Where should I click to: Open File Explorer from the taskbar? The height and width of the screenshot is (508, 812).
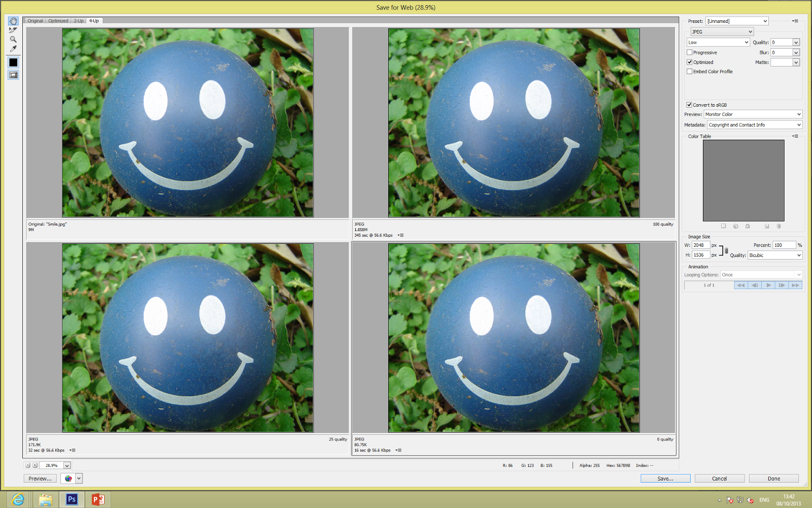[45, 499]
